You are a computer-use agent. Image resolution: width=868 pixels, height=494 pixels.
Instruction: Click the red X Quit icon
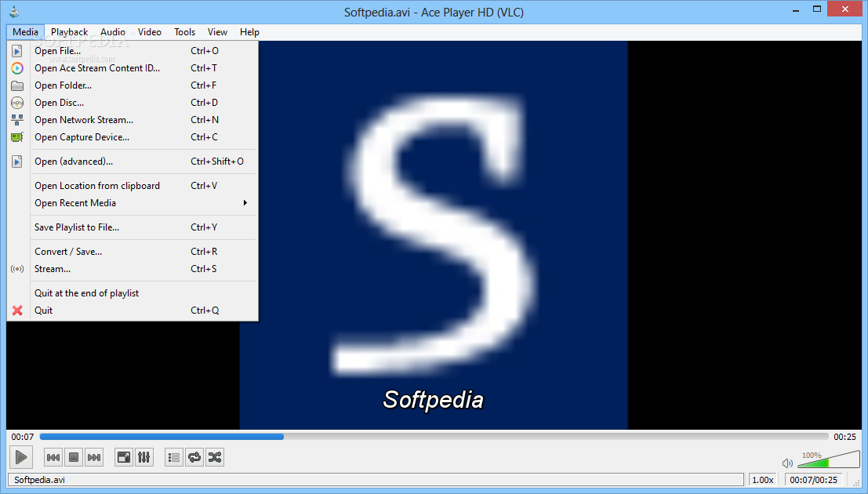click(x=17, y=311)
